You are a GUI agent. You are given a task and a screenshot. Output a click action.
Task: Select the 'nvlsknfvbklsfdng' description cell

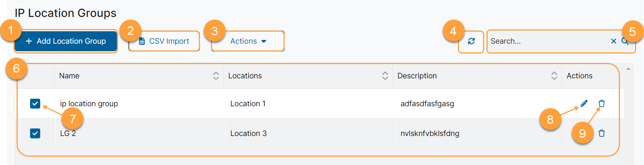click(430, 133)
